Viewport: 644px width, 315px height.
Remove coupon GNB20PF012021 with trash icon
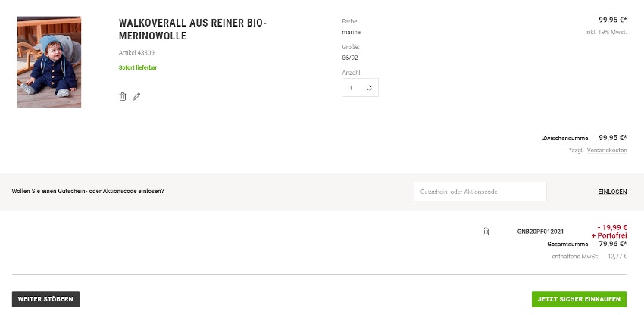click(x=486, y=231)
